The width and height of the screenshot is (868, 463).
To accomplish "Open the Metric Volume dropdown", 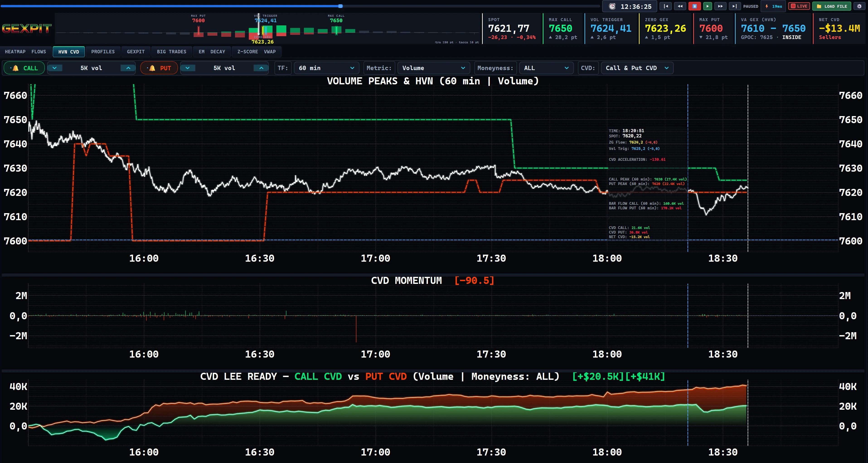I will [x=433, y=68].
